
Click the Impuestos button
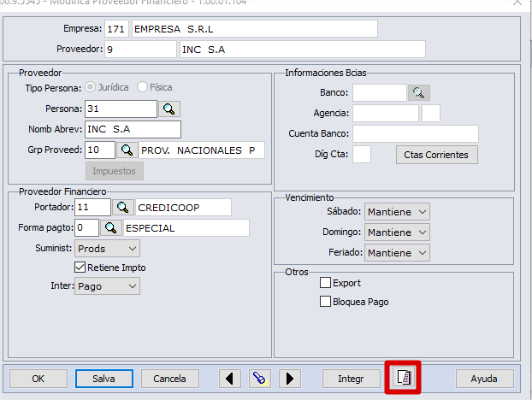115,171
